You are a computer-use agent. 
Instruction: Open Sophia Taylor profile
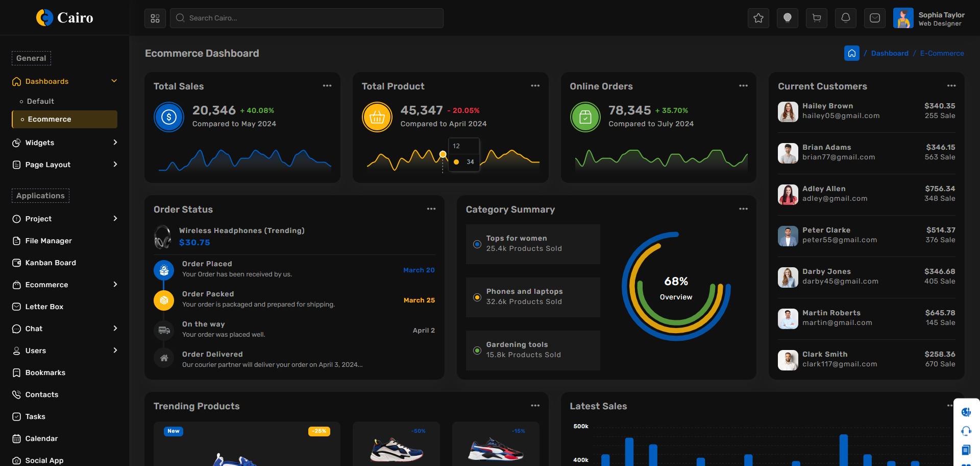coord(929,18)
